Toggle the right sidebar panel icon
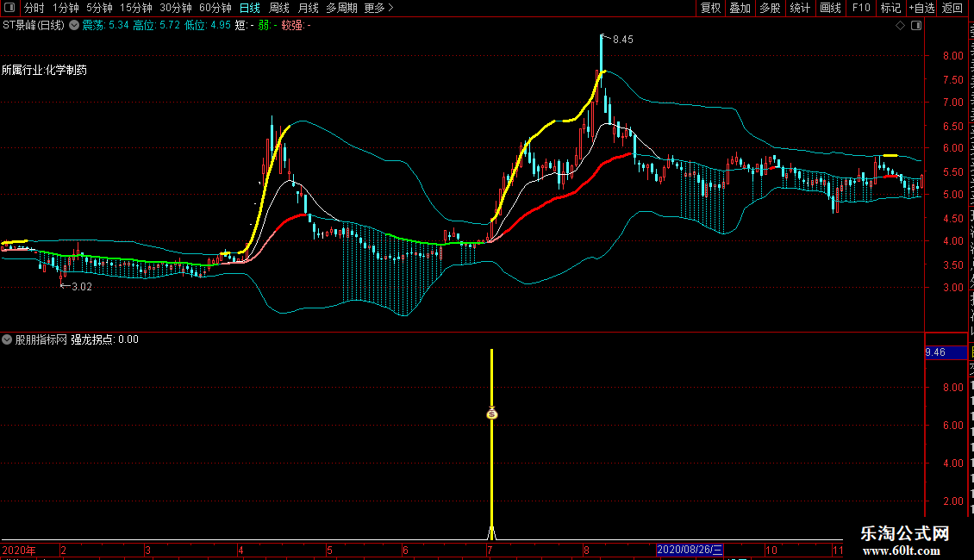Viewport: 974px width, 560px height. [x=915, y=25]
